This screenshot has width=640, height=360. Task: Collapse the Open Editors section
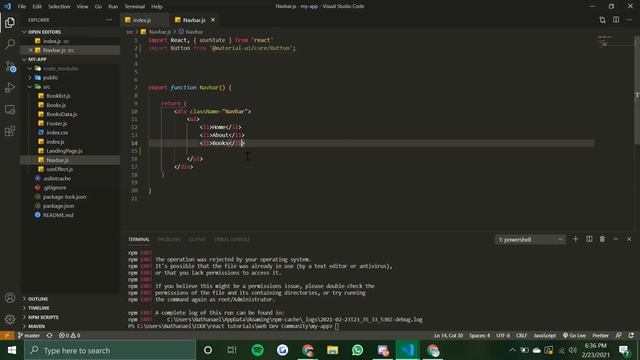pyautogui.click(x=44, y=32)
